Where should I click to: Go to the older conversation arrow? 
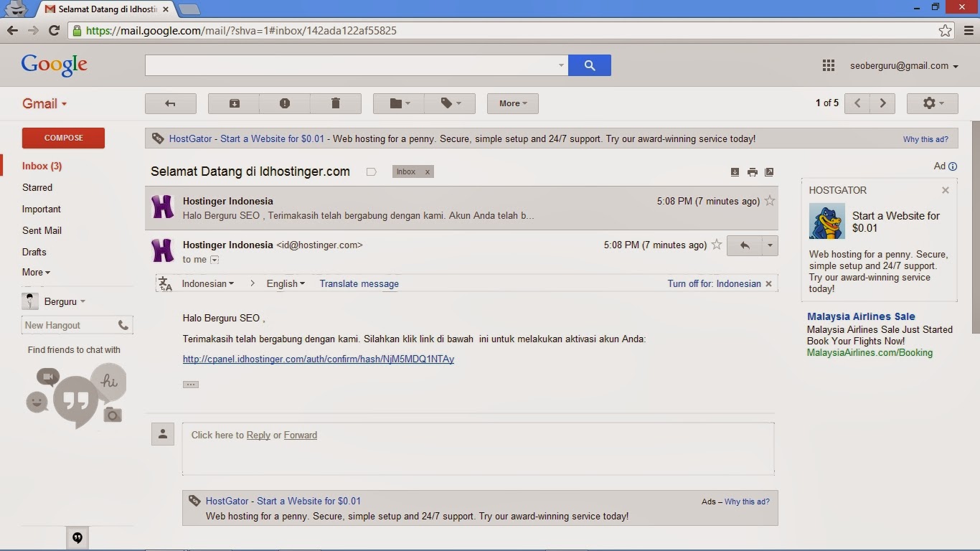coord(883,103)
